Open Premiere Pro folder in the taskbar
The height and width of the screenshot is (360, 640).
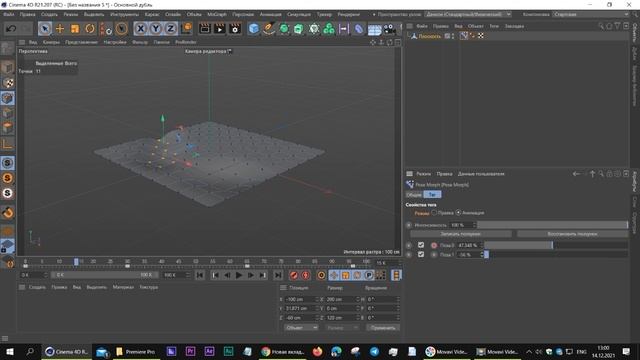[x=136, y=351]
